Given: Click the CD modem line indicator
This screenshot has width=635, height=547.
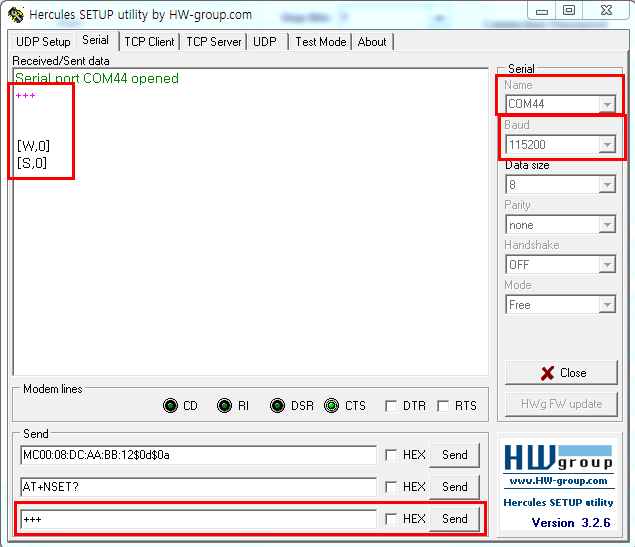Looking at the screenshot, I should pos(170,405).
